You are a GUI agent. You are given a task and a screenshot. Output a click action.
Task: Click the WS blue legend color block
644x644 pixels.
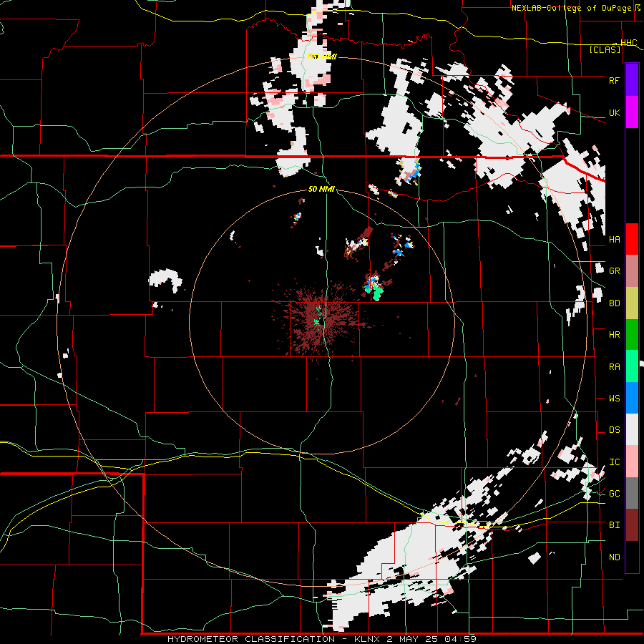[632, 398]
